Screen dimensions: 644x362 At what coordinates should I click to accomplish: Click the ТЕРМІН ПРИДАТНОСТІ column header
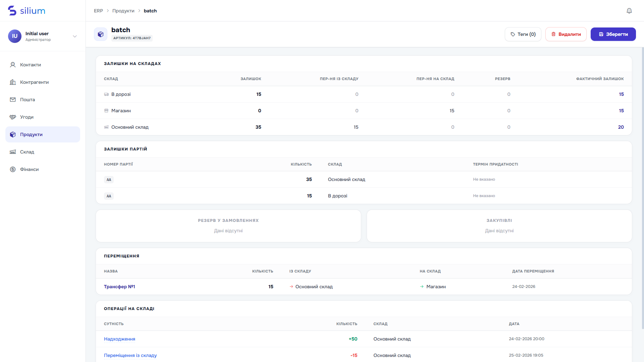point(495,164)
